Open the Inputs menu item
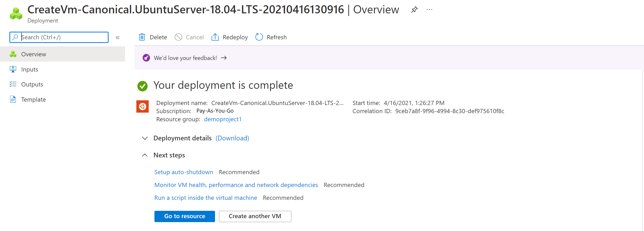644x231 pixels. [x=62, y=69]
